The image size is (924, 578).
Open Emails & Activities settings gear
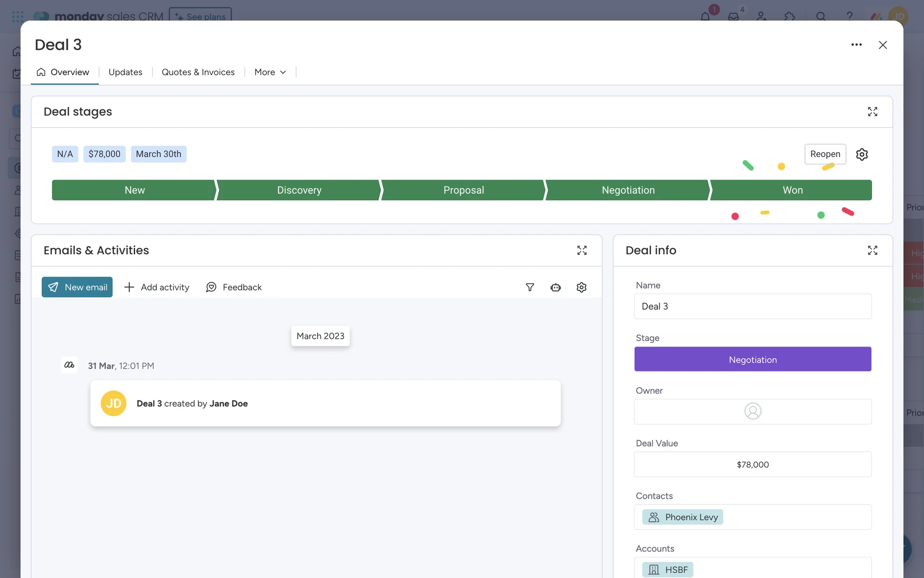(x=581, y=287)
